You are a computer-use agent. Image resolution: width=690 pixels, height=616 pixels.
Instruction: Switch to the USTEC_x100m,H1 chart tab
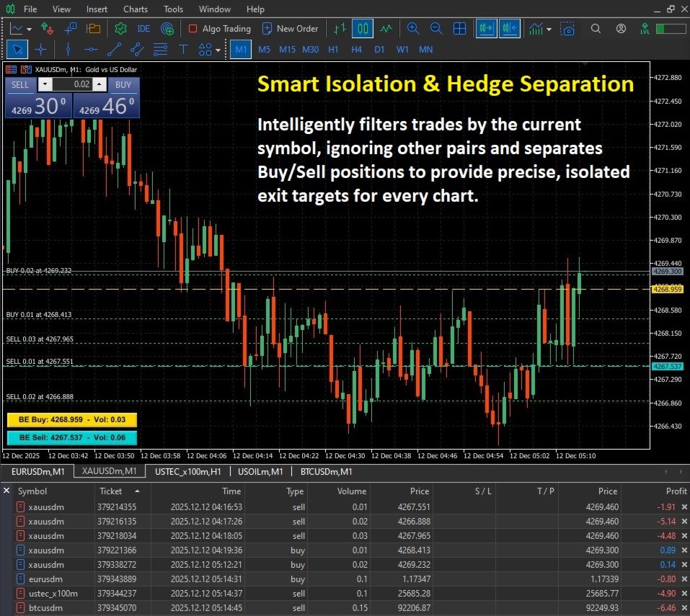[188, 472]
